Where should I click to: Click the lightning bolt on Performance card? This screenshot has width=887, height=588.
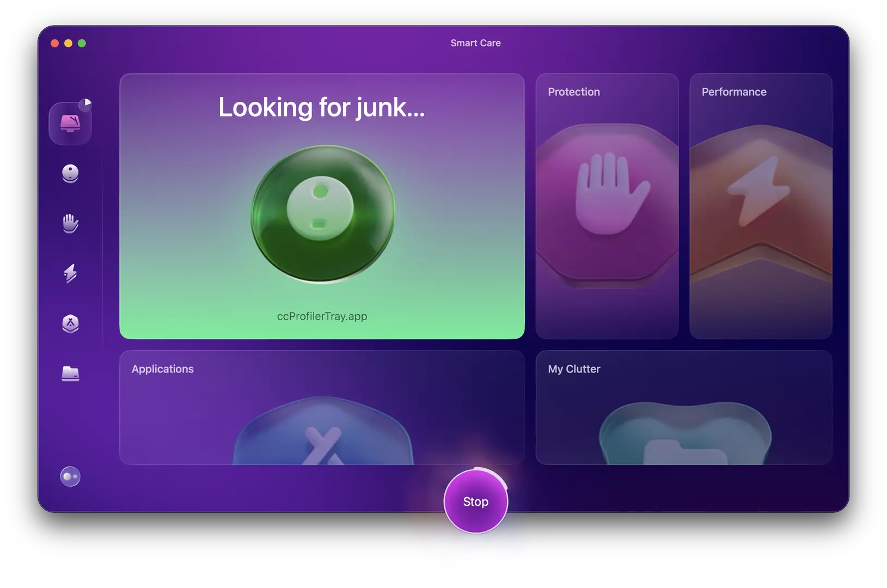pos(758,192)
